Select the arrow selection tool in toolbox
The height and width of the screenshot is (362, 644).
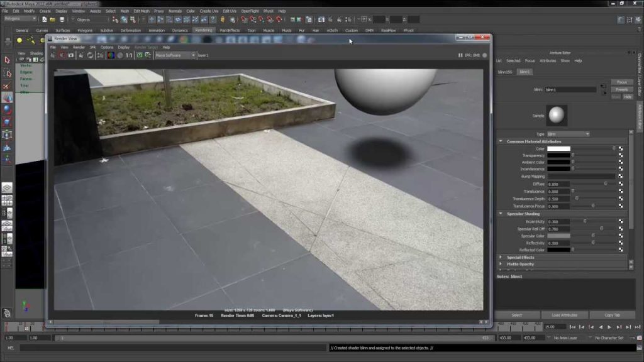coord(7,60)
